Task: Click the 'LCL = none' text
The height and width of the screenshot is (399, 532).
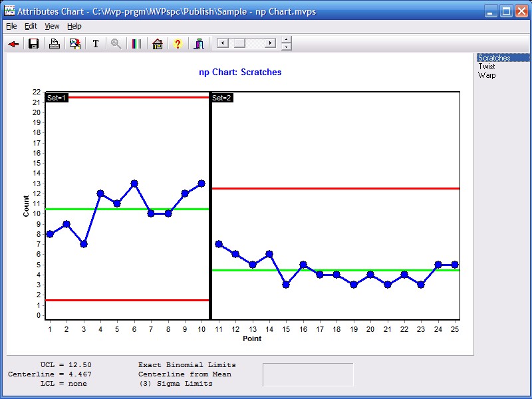Action: pos(63,384)
